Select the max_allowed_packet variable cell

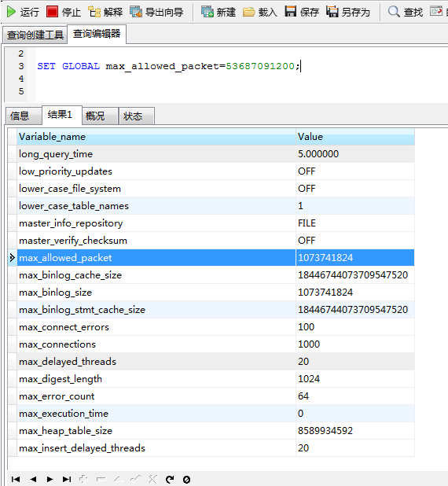(x=156, y=258)
